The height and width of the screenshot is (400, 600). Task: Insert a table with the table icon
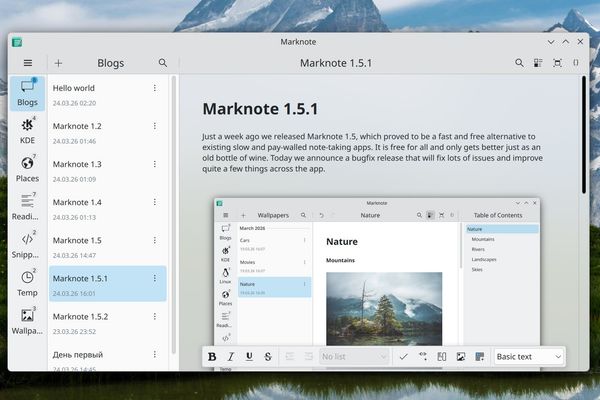[442, 357]
